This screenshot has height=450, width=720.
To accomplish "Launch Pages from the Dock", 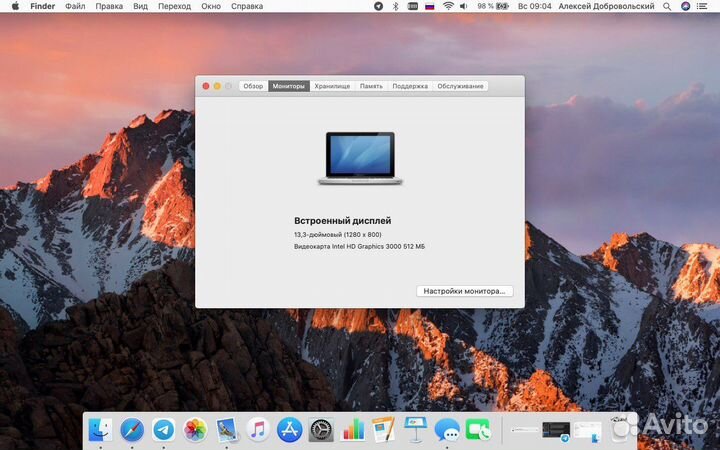I will coord(384,430).
